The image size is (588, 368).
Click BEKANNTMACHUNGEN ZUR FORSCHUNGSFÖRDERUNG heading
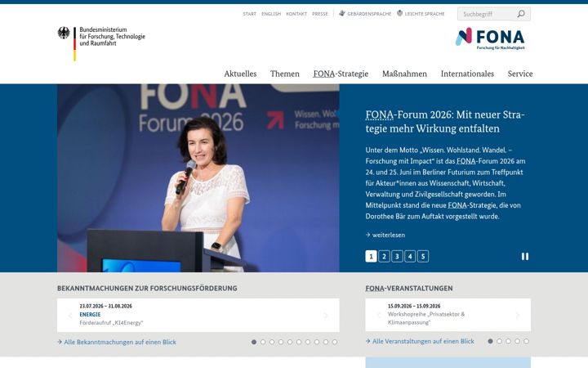pyautogui.click(x=147, y=288)
